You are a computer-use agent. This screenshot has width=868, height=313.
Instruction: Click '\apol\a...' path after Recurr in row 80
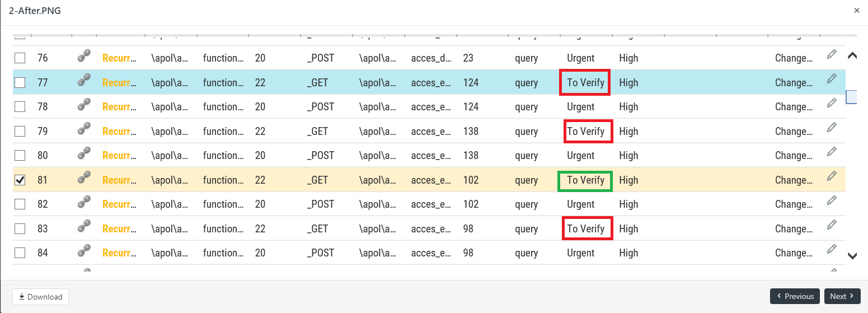pyautogui.click(x=170, y=156)
